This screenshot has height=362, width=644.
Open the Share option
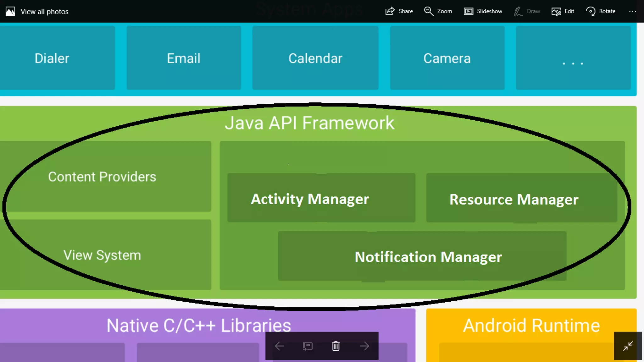[x=399, y=11]
